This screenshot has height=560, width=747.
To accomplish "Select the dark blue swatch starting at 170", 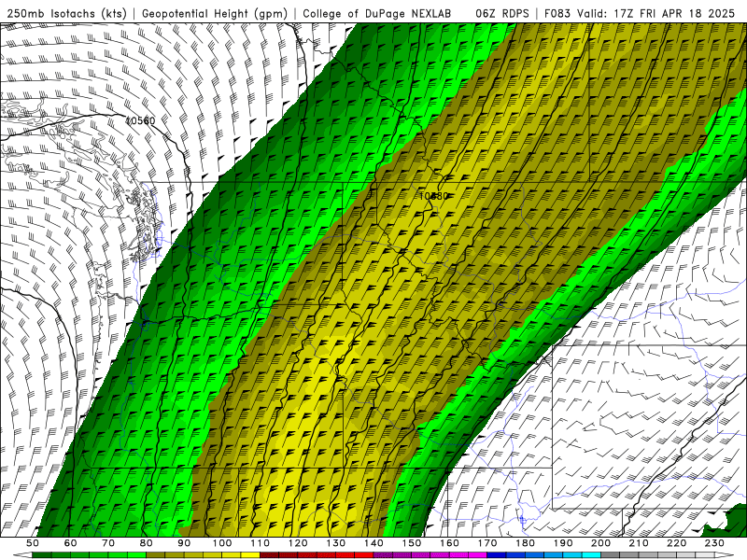I will 497,555.
